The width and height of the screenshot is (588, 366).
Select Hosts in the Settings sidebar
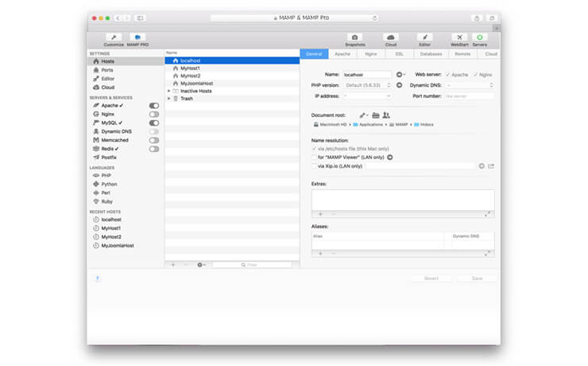coord(126,61)
